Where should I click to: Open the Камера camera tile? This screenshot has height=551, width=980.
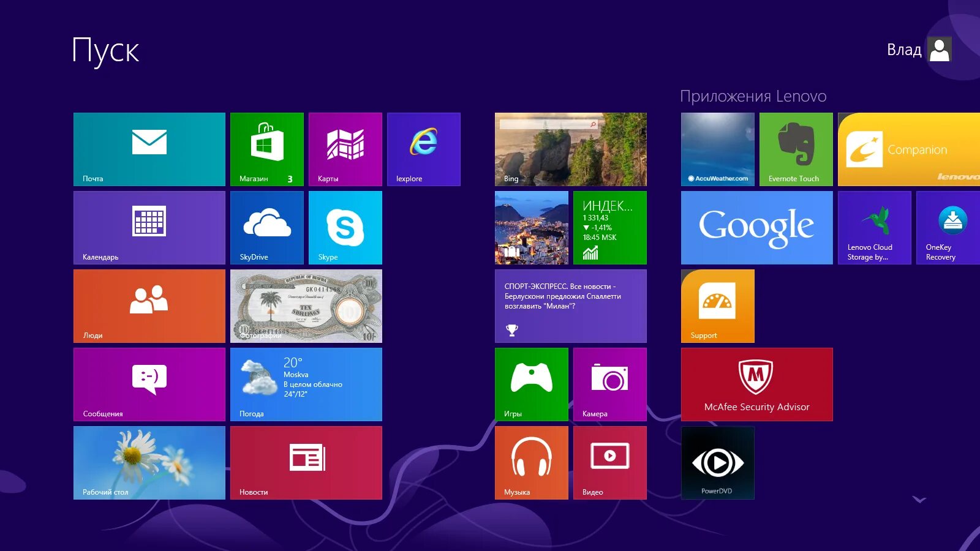610,384
